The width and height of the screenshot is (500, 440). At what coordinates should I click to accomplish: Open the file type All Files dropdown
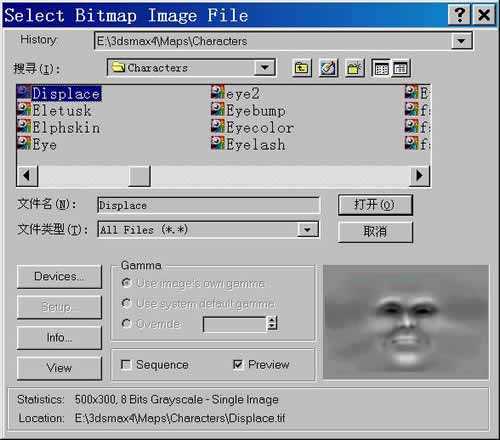307,229
